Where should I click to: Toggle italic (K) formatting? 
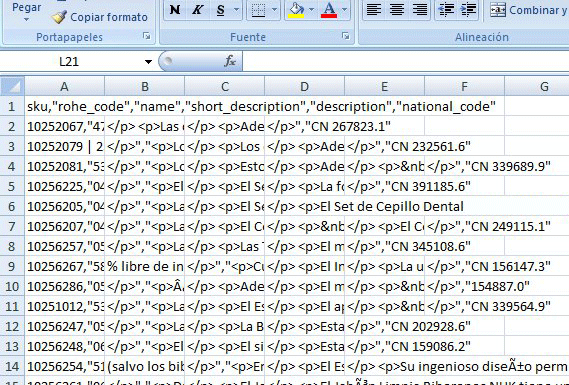(197, 10)
